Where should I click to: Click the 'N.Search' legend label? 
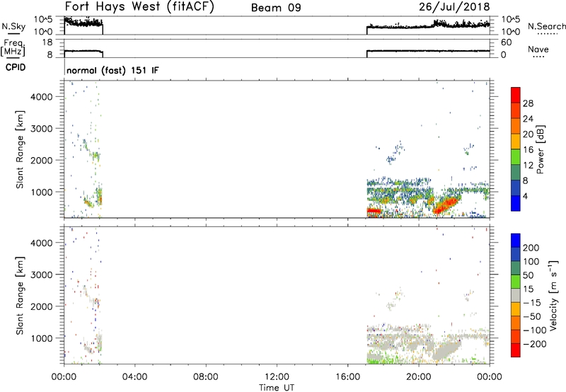[x=547, y=26]
